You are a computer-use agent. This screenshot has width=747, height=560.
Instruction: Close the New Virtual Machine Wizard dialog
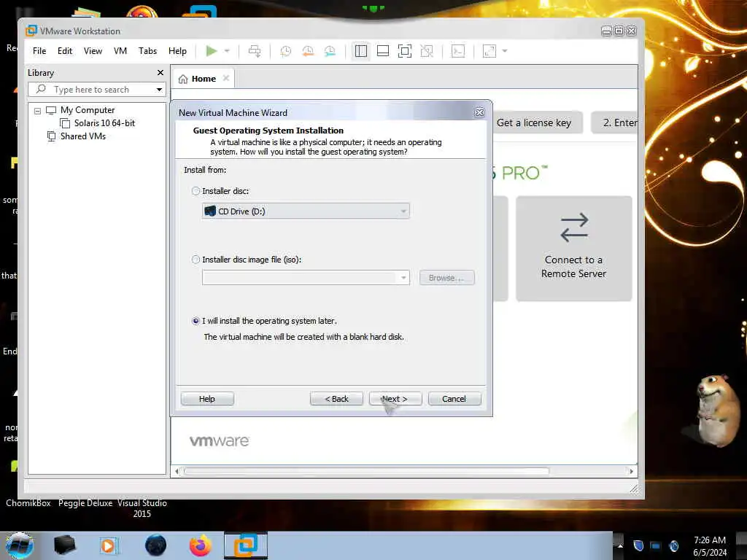point(480,112)
